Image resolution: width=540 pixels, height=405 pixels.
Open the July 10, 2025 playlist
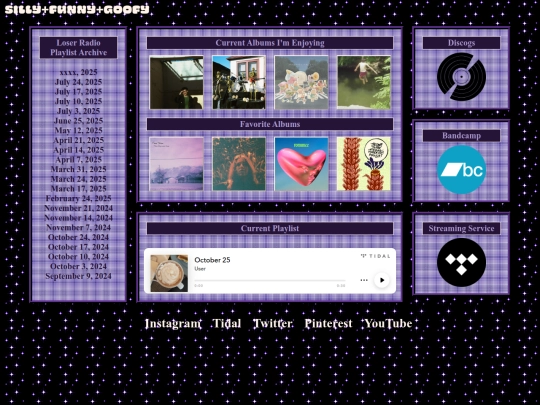[79, 101]
